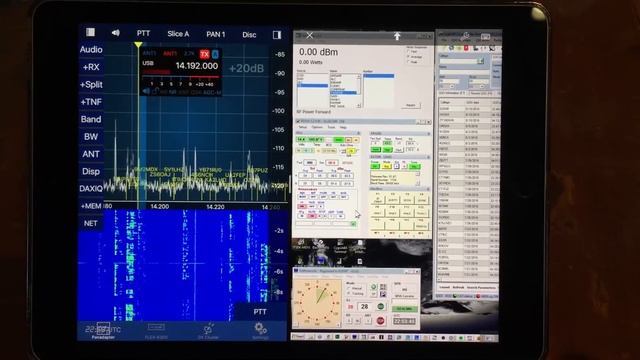This screenshot has height=360, width=640.
Task: Add a notch filter with +TNF
Action: click(x=91, y=102)
